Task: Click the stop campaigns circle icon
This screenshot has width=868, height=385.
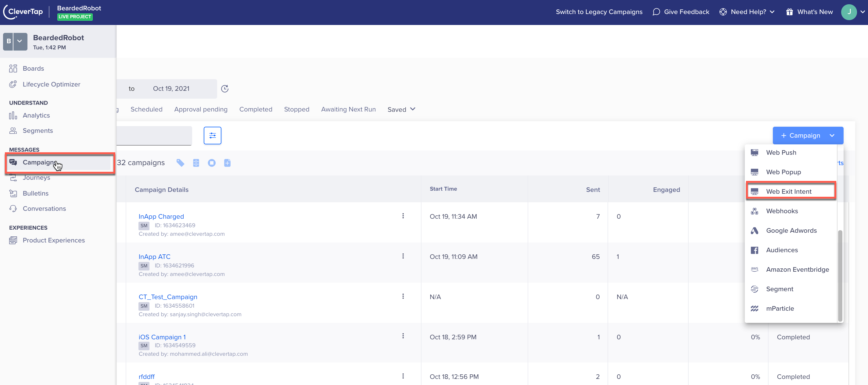Action: [x=212, y=163]
